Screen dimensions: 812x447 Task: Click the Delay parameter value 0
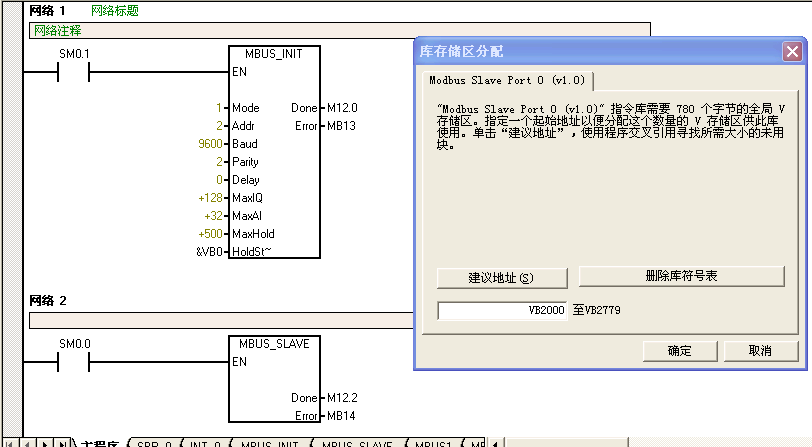pyautogui.click(x=219, y=180)
